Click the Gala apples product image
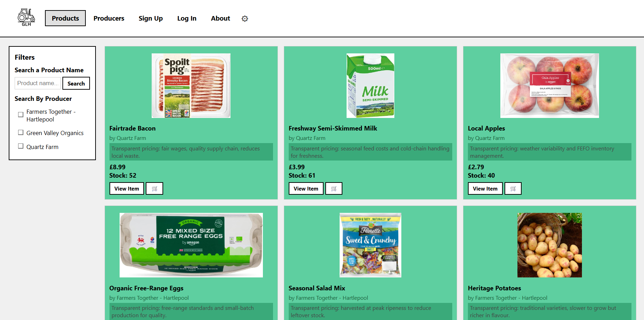Viewport: 644px width, 320px height. pos(550,85)
